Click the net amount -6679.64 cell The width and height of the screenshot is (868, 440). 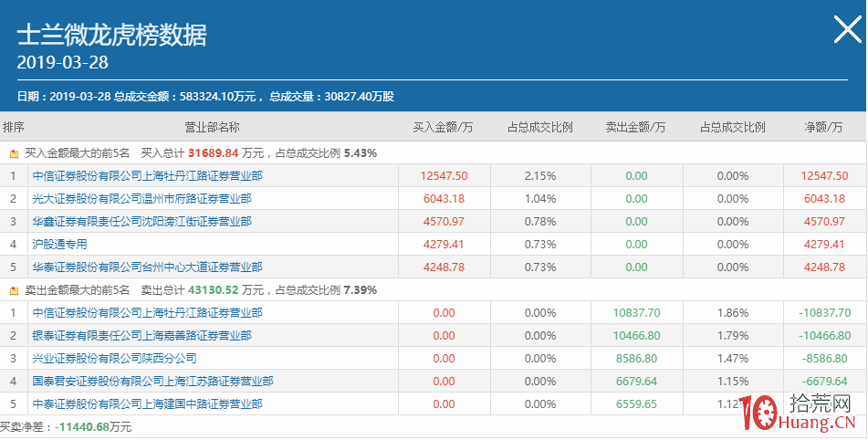pos(825,382)
